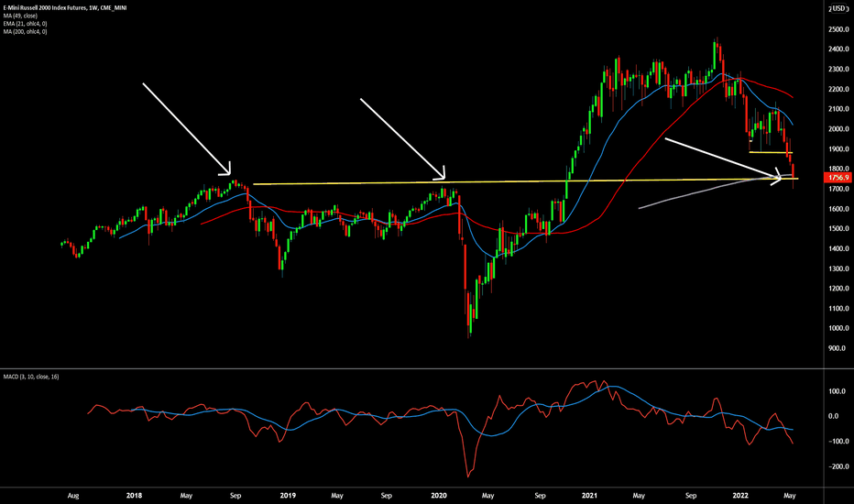Viewport: 854px width, 504px height.
Task: Click the 2021 label on time axis
Action: 589,496
